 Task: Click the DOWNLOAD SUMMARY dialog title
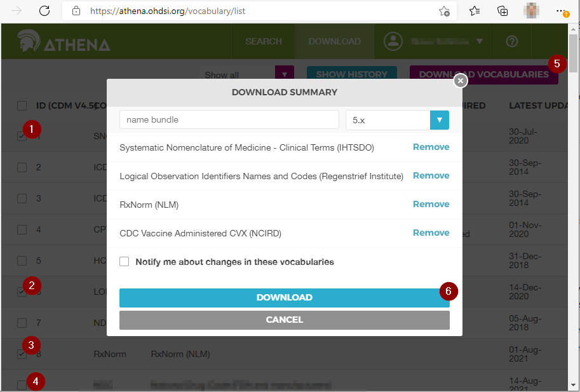(285, 92)
